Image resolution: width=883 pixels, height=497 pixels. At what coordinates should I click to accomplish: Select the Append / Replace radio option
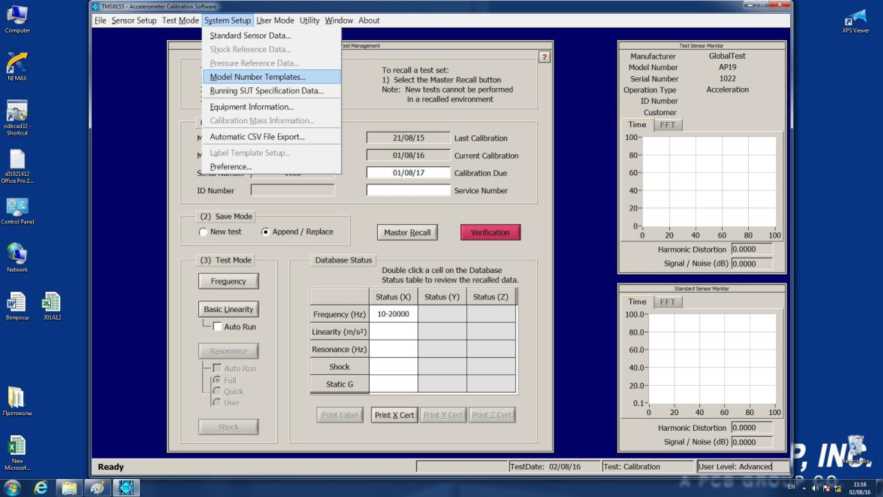(265, 232)
